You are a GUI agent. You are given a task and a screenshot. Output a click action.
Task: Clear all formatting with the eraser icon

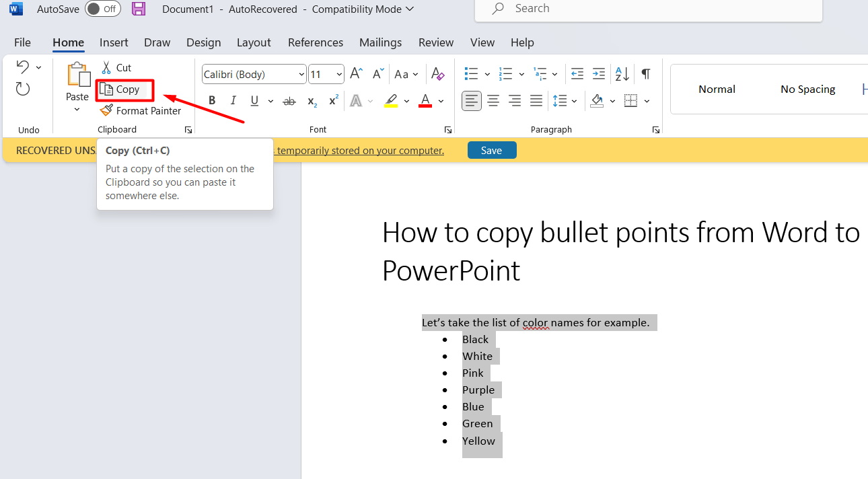pyautogui.click(x=438, y=74)
